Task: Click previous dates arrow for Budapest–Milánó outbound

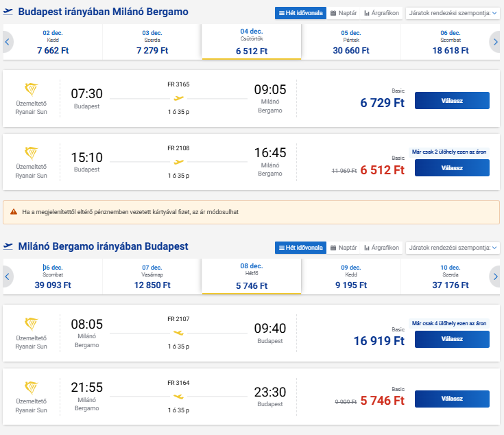Action: point(8,42)
